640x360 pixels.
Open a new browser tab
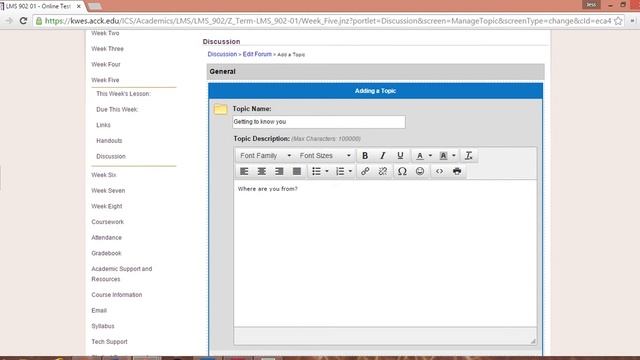point(94,6)
